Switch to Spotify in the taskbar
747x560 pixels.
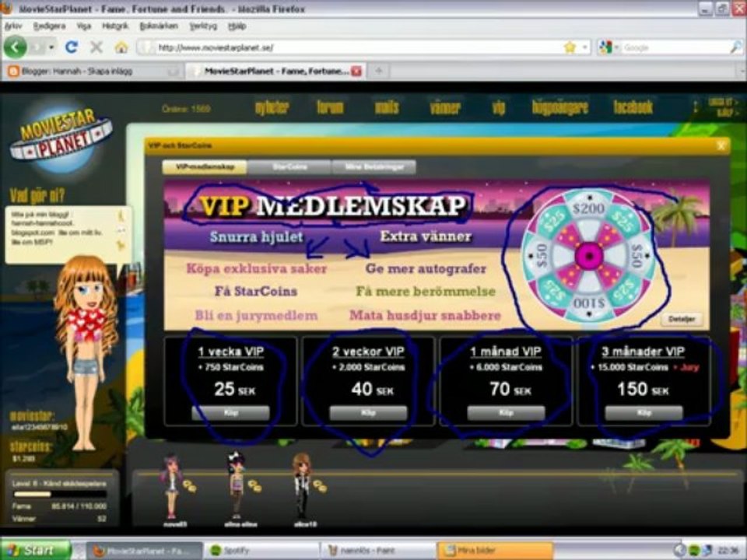tap(262, 551)
